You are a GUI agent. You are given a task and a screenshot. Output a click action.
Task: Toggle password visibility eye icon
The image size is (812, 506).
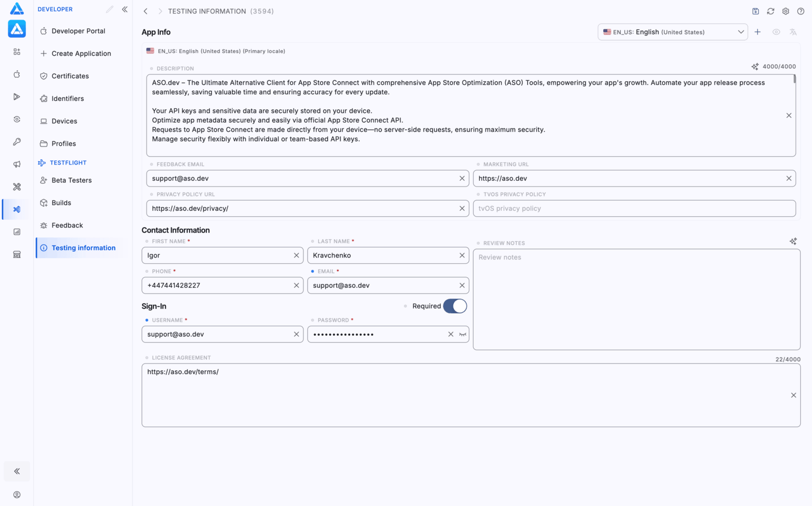(x=462, y=335)
